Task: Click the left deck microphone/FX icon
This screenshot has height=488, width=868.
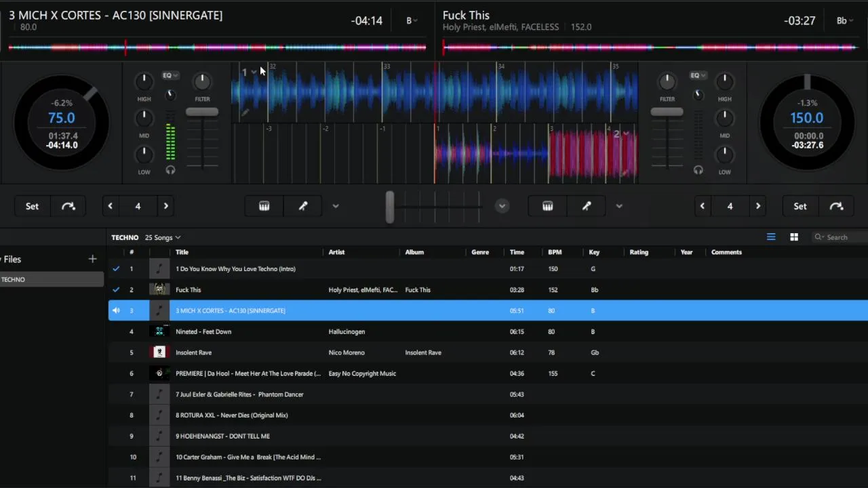Action: (x=303, y=206)
